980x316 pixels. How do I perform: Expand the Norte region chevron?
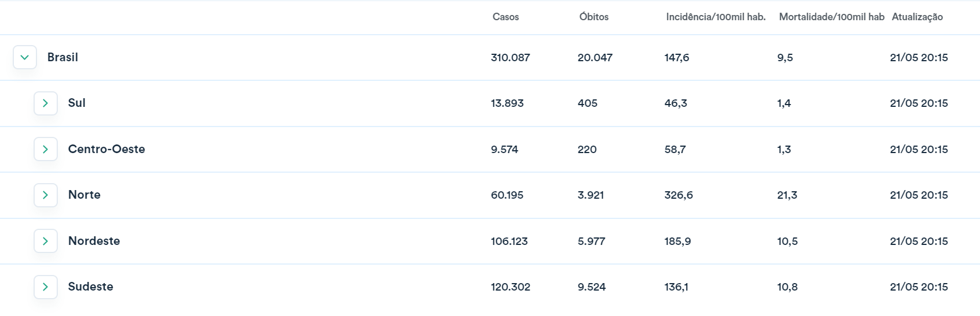pos(46,195)
